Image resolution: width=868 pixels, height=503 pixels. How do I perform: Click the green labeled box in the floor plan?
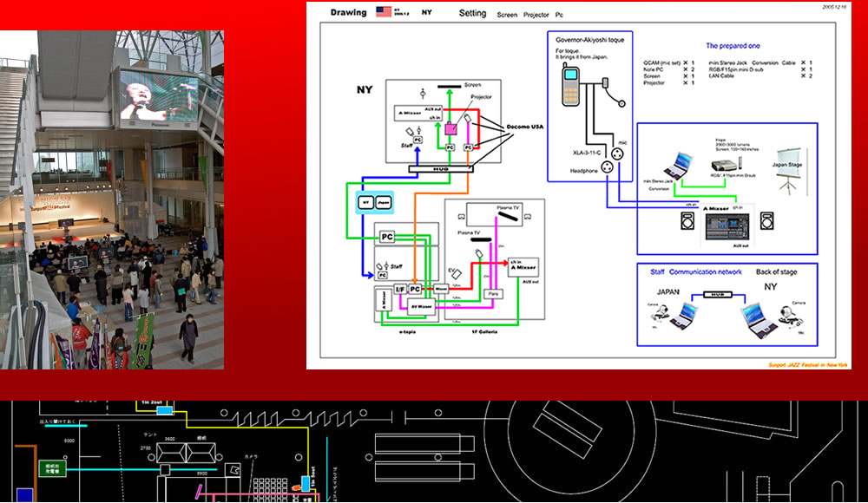(52, 469)
